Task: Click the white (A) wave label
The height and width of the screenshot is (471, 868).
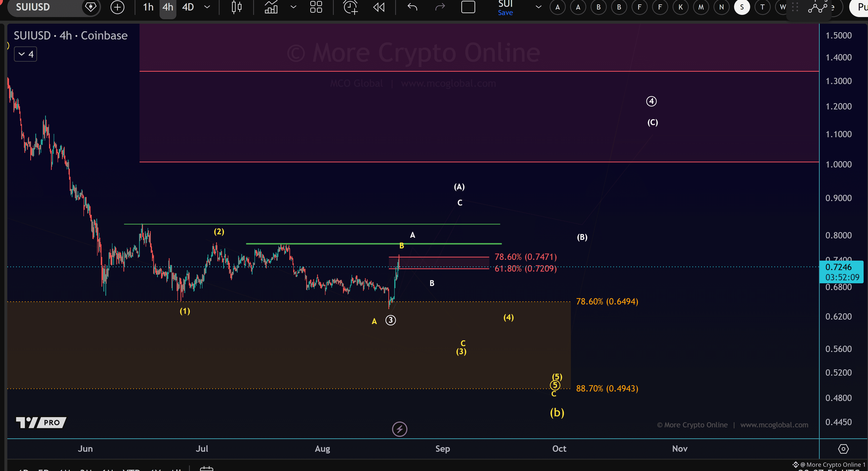Action: pyautogui.click(x=459, y=187)
